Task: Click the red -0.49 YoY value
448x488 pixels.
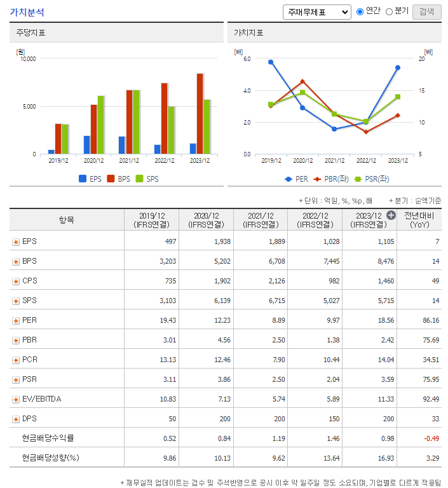Action: click(431, 438)
